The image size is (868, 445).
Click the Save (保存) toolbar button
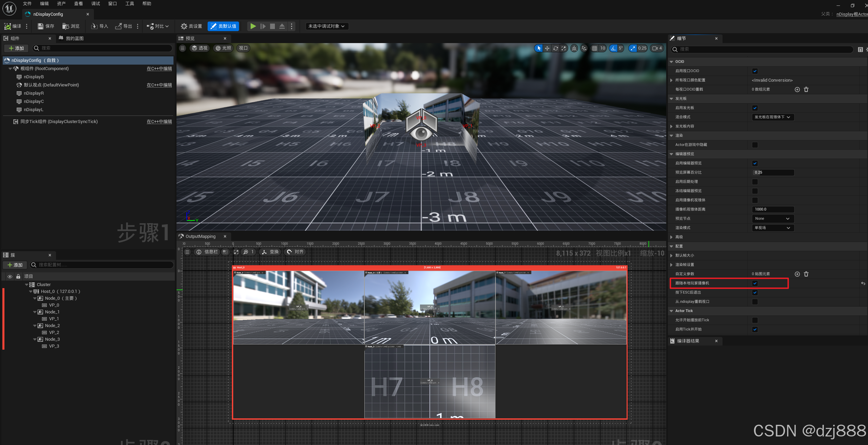click(x=46, y=26)
